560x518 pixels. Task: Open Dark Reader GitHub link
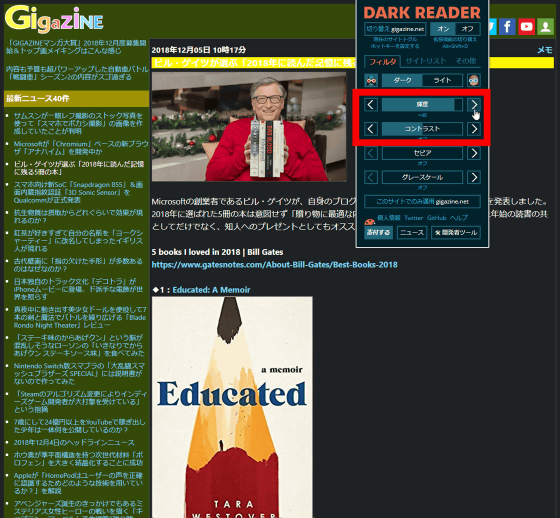point(436,218)
